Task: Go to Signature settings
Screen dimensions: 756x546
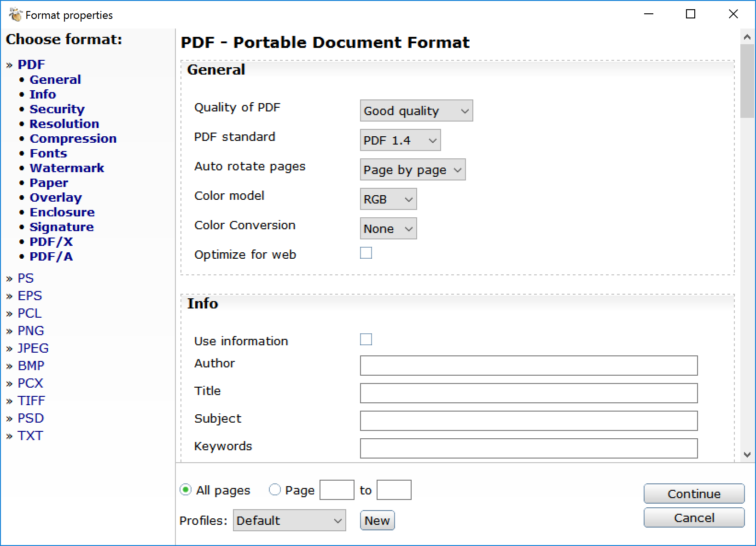Action: (x=62, y=227)
